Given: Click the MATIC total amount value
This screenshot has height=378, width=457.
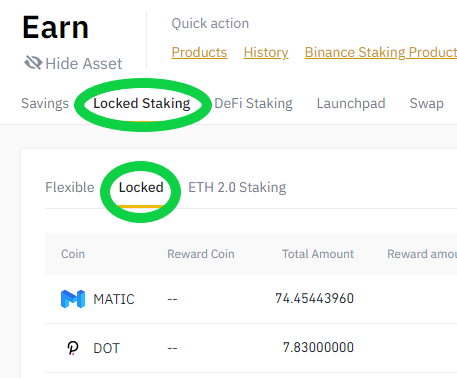Looking at the screenshot, I should 314,298.
